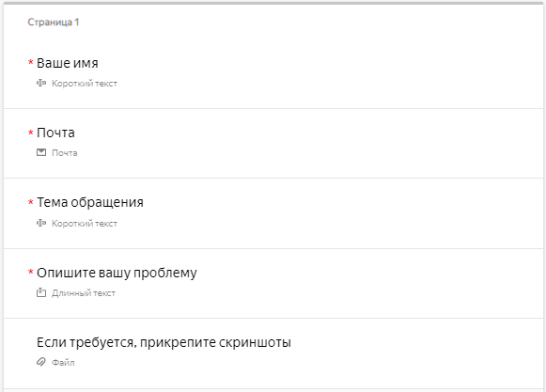Click the red asterisk beside Ваше имя

31,62
